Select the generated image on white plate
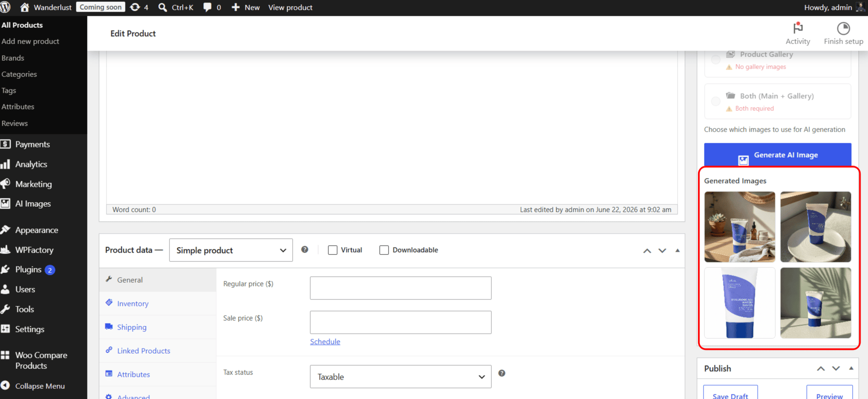Viewport: 868px width, 399px height. (x=816, y=227)
